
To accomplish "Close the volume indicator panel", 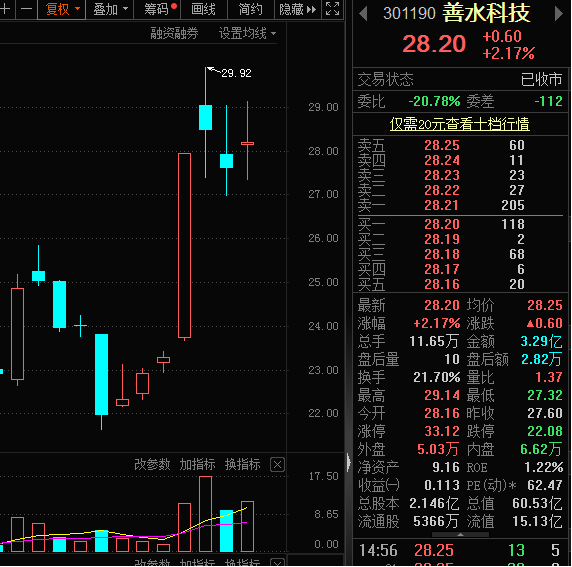I will coord(277,465).
